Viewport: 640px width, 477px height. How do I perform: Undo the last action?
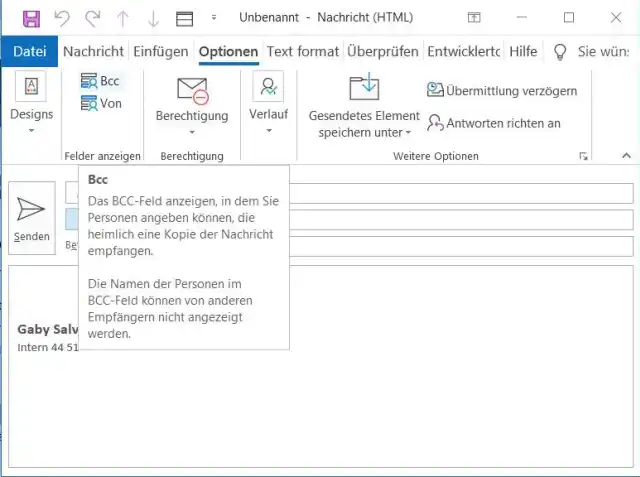pos(62,18)
